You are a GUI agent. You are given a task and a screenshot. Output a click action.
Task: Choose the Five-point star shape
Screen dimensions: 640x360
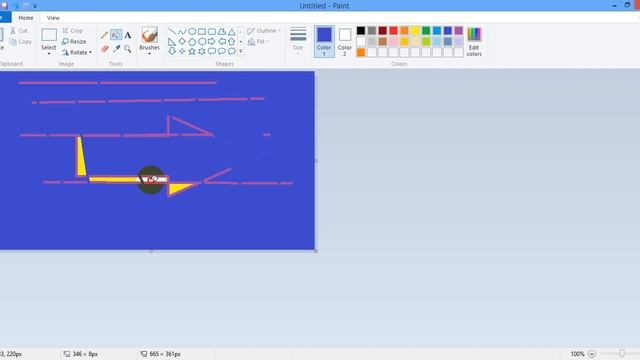coord(192,51)
